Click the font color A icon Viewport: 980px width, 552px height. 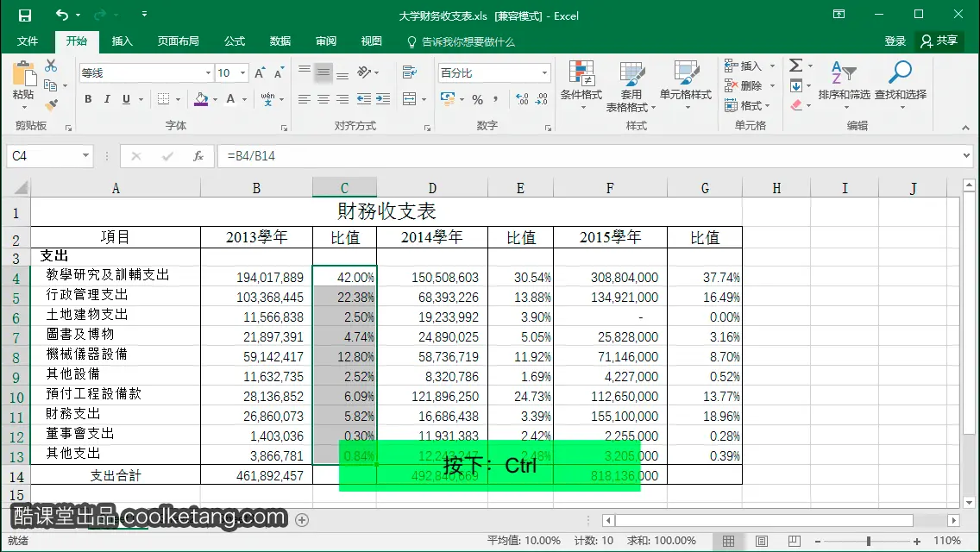click(x=230, y=99)
